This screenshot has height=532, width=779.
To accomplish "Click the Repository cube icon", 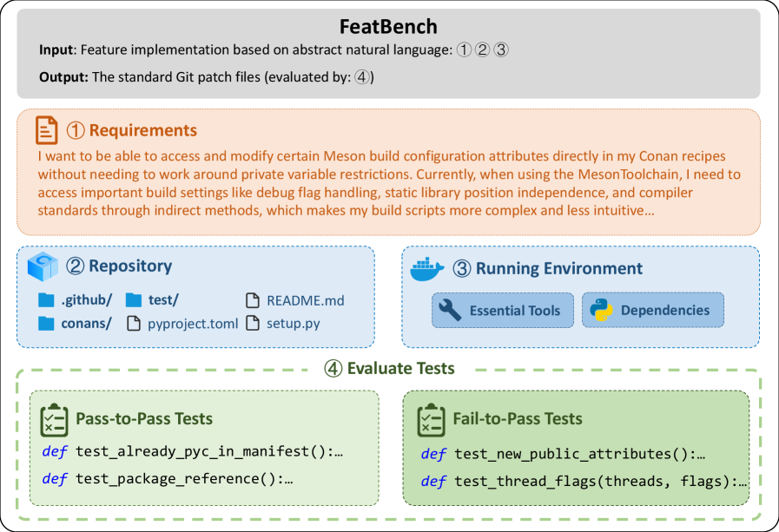I will tap(42, 266).
